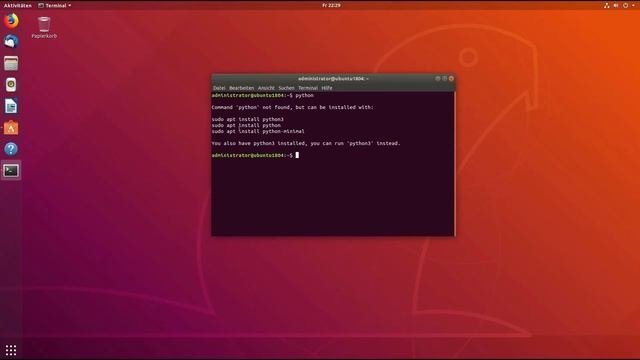The image size is (640, 360).
Task: Open the Bearbeiten menu
Action: 241,88
